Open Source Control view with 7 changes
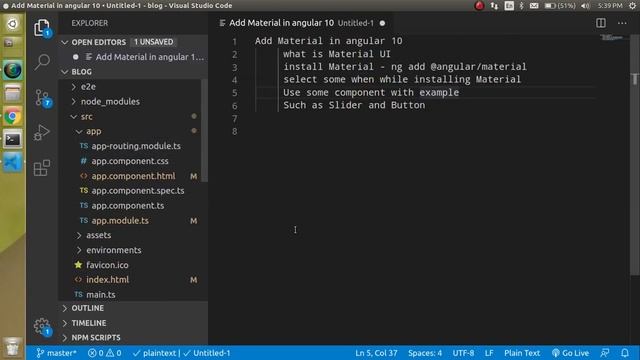The image size is (640, 360). pos(42,98)
